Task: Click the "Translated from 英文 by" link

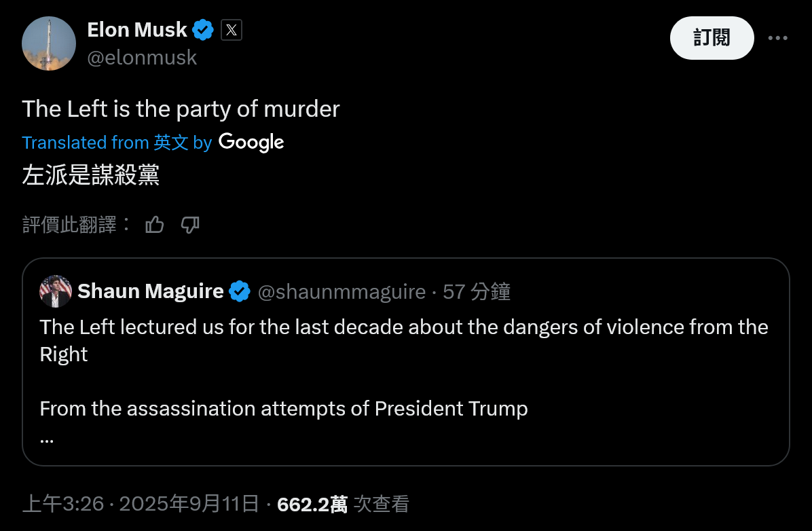Action: click(117, 143)
